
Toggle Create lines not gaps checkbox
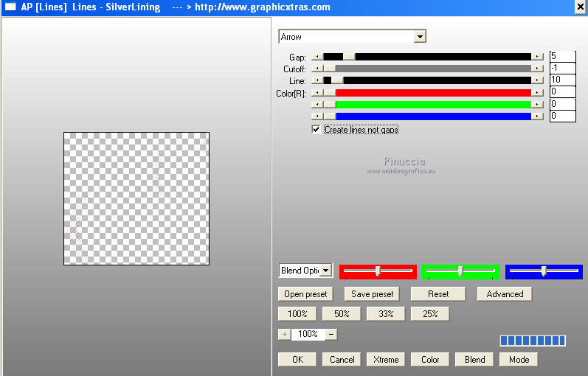(x=316, y=129)
